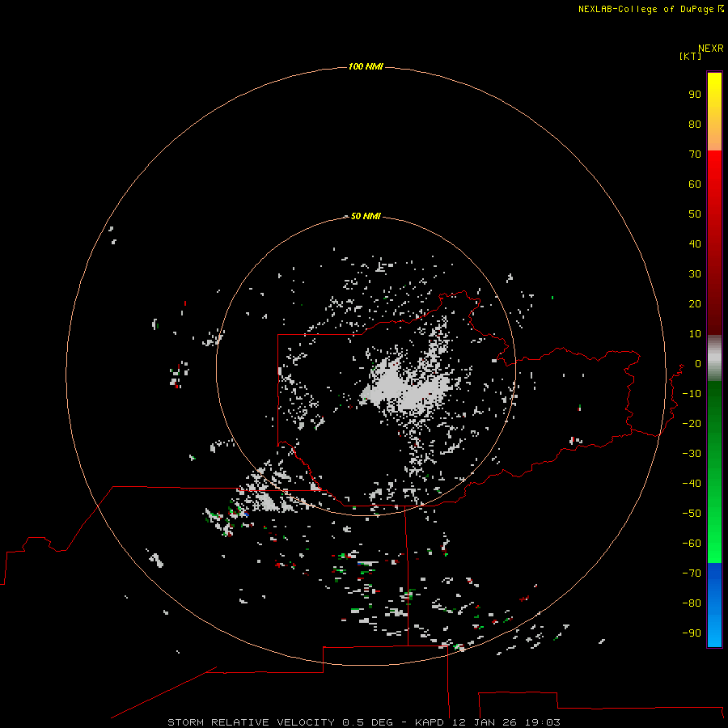The width and height of the screenshot is (728, 728).
Task: Click the 30 value on the velocity scale
Action: pos(695,274)
